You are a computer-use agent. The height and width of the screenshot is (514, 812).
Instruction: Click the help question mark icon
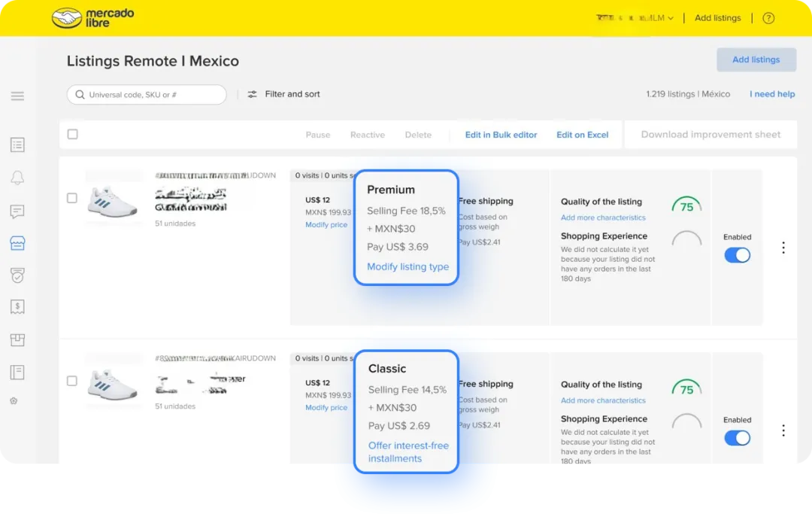tap(768, 18)
